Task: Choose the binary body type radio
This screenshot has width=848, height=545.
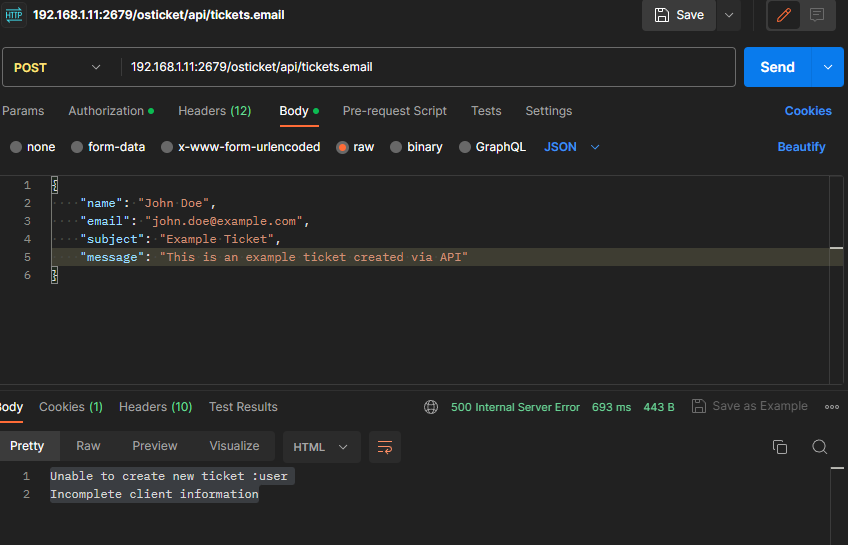Action: pyautogui.click(x=396, y=147)
